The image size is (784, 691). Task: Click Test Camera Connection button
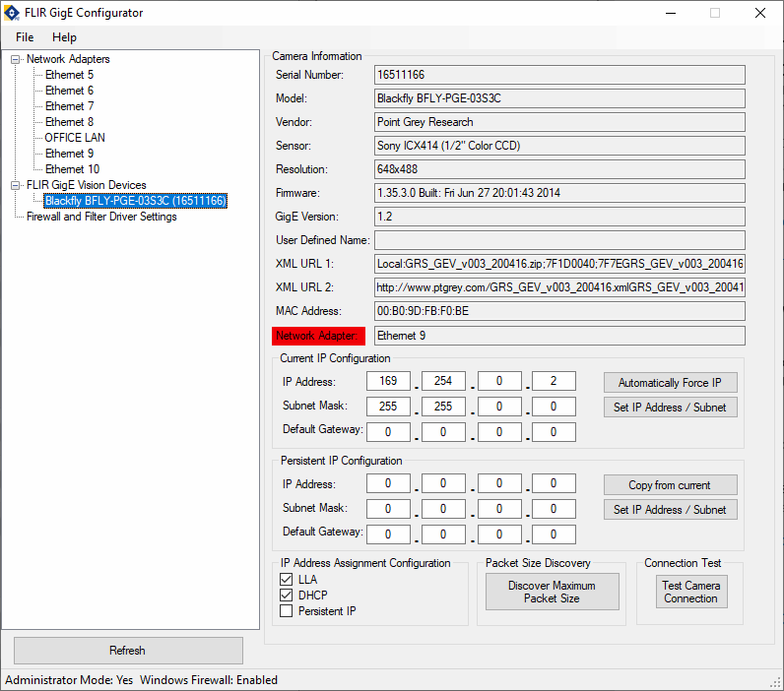pos(691,592)
